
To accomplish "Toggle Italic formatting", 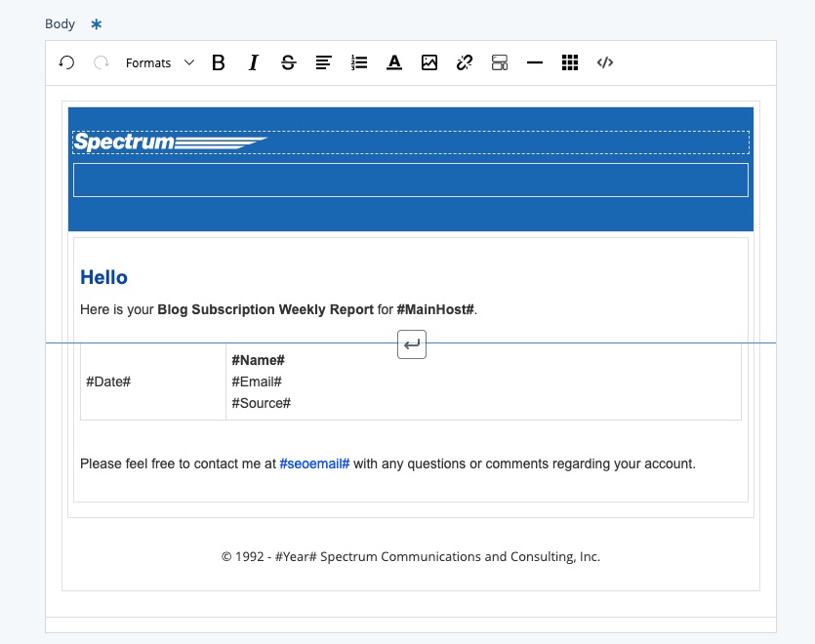I will [254, 62].
